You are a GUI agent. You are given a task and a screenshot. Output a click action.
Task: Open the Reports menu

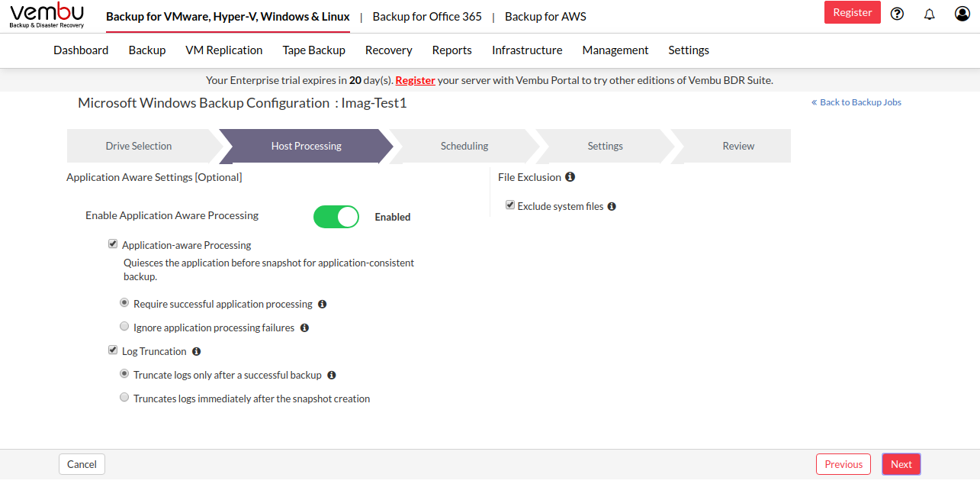452,50
